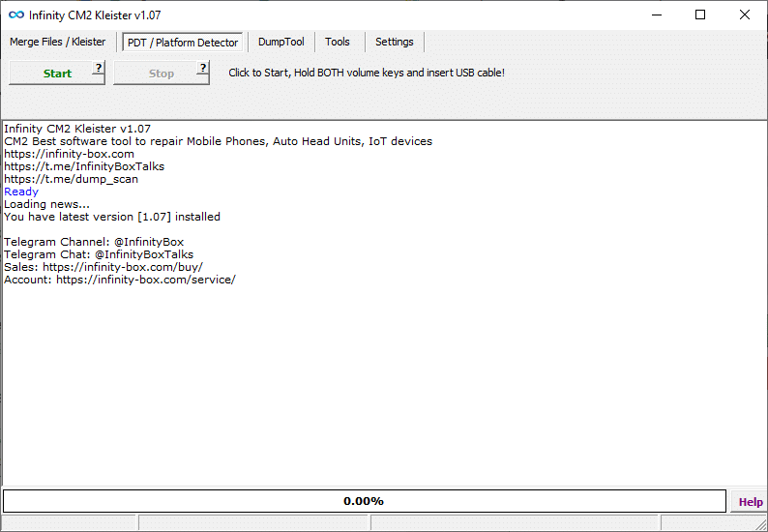Click the Loading news... log line
Image resolution: width=768 pixels, height=532 pixels.
[x=46, y=204]
